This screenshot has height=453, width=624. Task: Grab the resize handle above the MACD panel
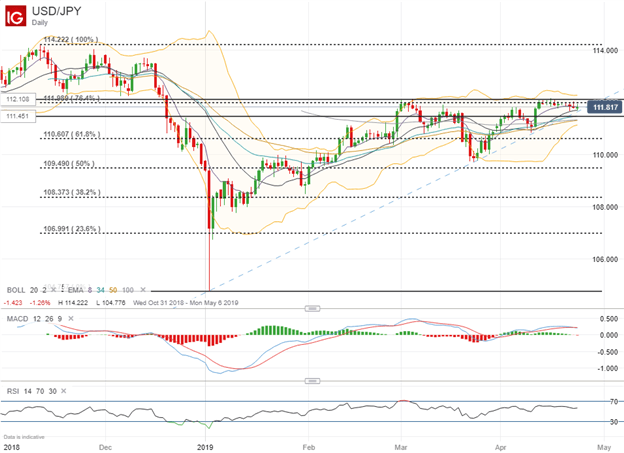[x=312, y=309]
